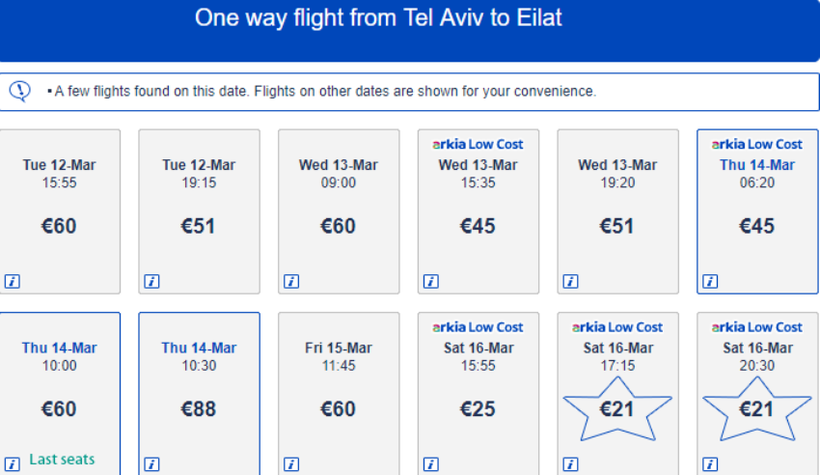Click info icon on Wed 13-Mar 09:00 flight

pos(291,281)
